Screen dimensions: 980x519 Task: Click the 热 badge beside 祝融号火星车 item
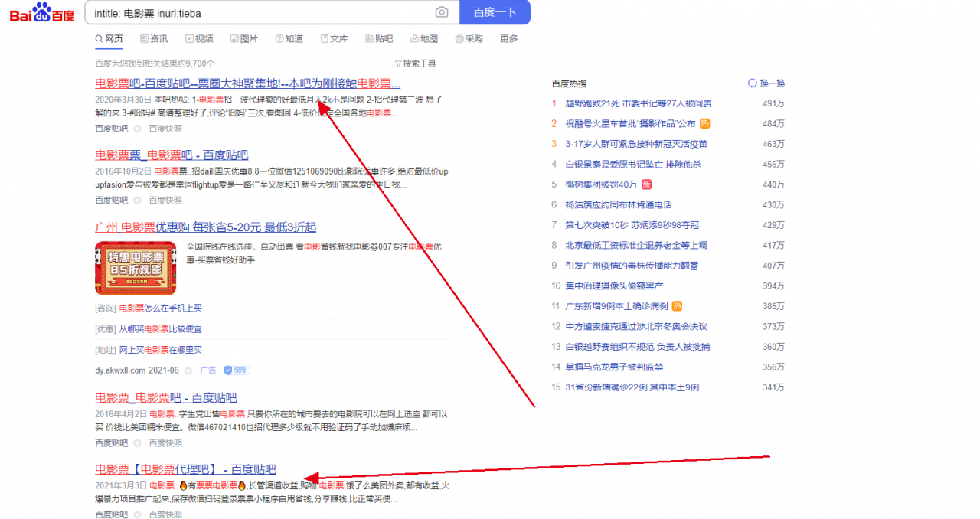[x=705, y=123]
